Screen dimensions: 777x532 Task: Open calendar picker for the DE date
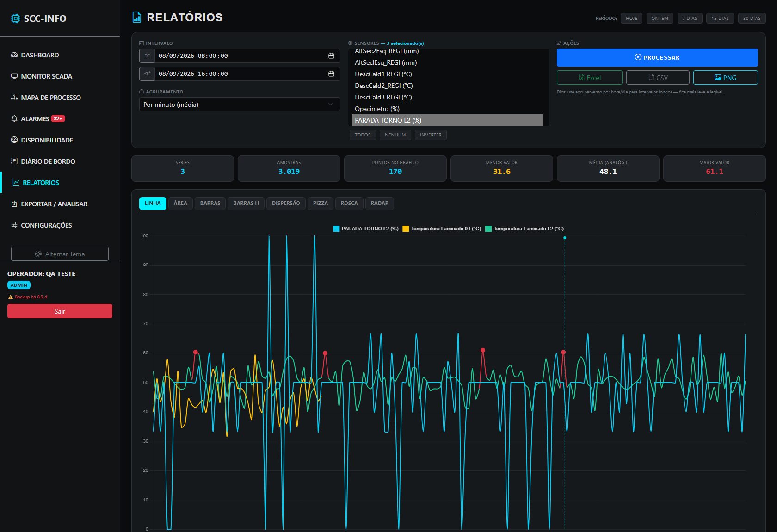331,56
